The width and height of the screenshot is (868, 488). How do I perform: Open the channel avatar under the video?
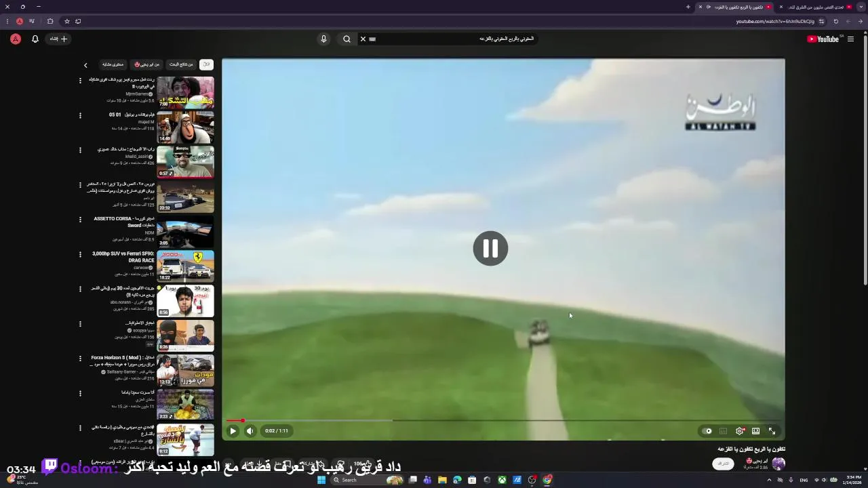778,464
